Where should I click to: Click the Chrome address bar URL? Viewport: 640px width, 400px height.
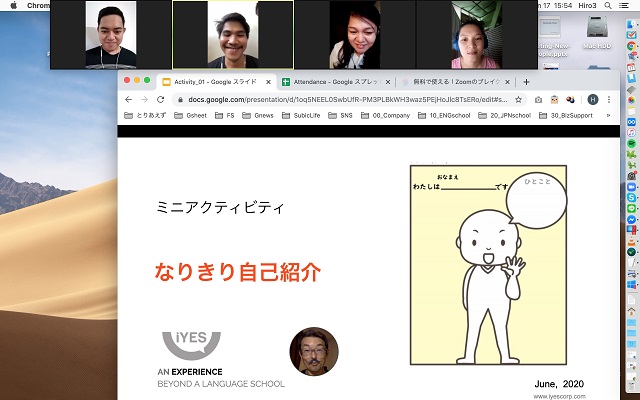pos(348,100)
